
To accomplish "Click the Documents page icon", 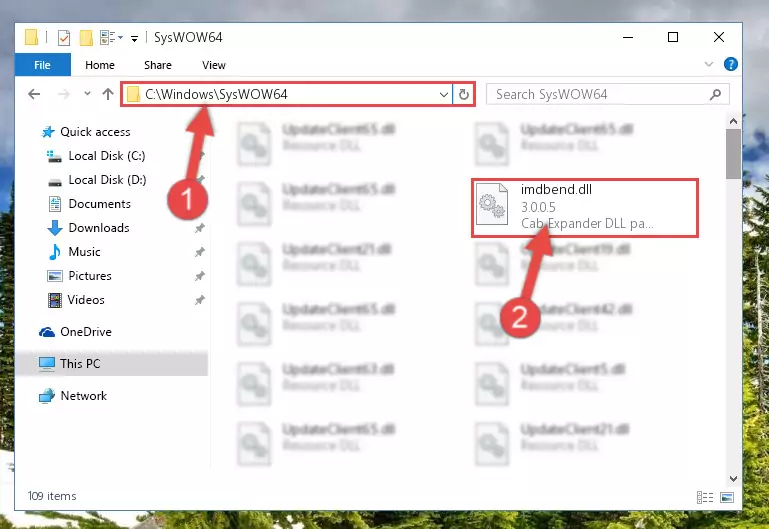I will pos(55,203).
